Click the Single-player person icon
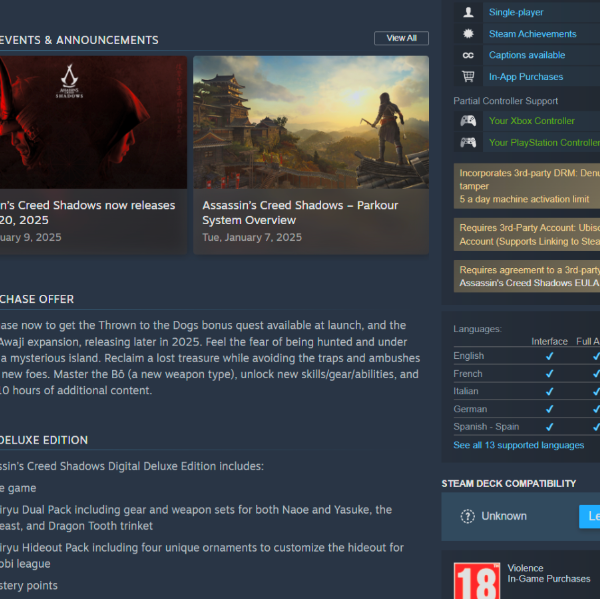 tap(468, 12)
